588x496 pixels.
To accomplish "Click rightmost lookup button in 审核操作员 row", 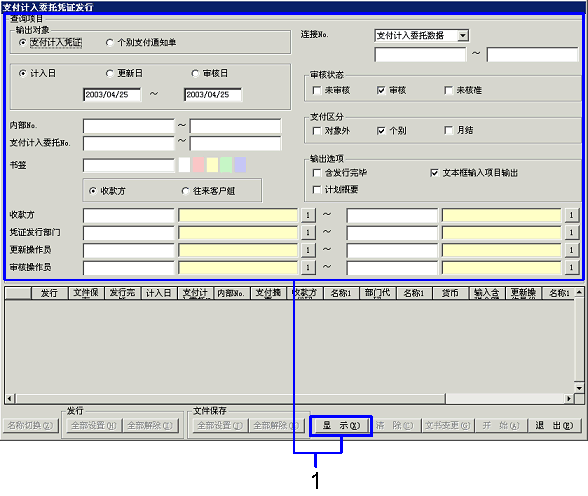I will click(x=571, y=267).
